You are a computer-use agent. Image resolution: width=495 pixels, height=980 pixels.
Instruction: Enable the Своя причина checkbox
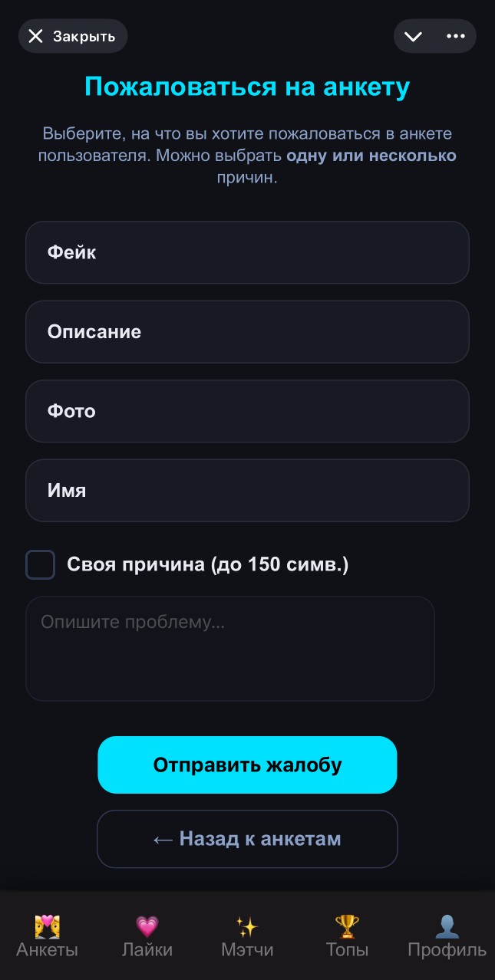point(40,564)
